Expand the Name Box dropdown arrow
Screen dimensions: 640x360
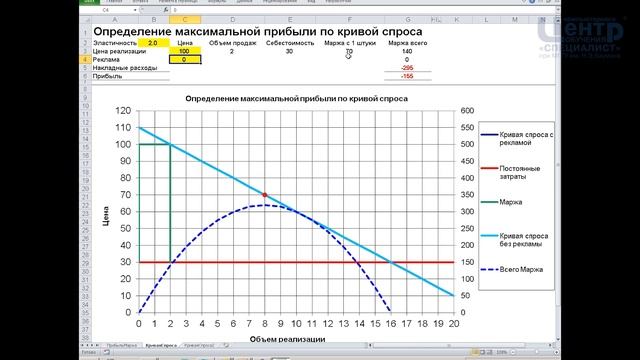(x=135, y=10)
